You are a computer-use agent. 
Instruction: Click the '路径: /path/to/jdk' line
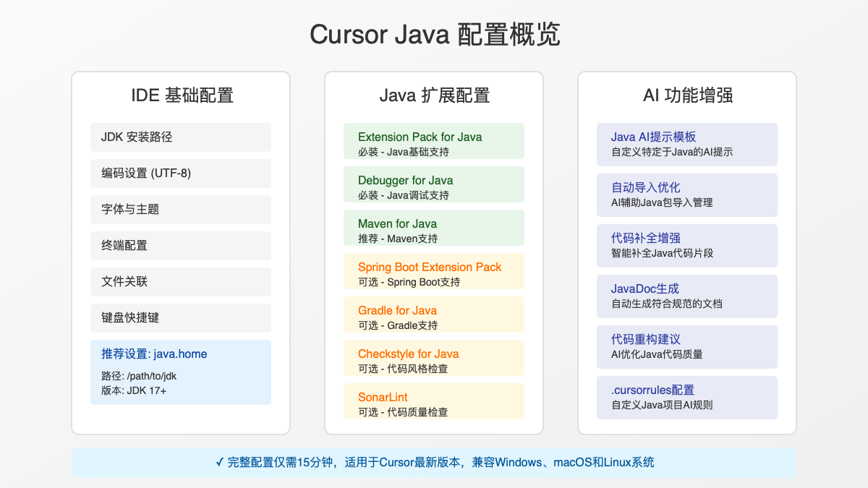pos(139,376)
